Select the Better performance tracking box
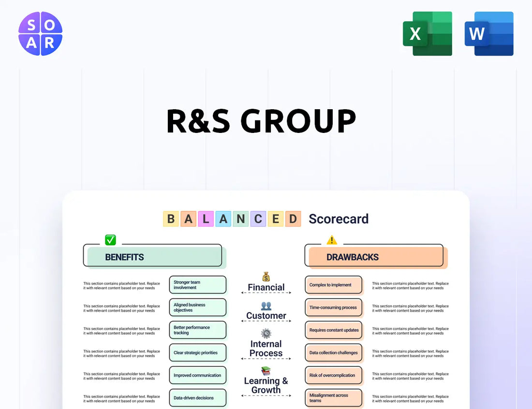The image size is (532, 409). (x=198, y=330)
